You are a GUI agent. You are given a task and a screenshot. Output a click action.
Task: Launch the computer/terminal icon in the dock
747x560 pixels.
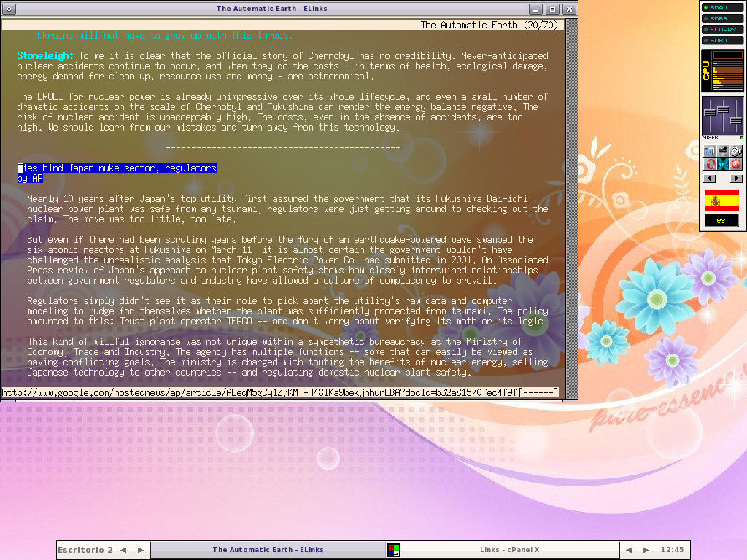tap(723, 151)
